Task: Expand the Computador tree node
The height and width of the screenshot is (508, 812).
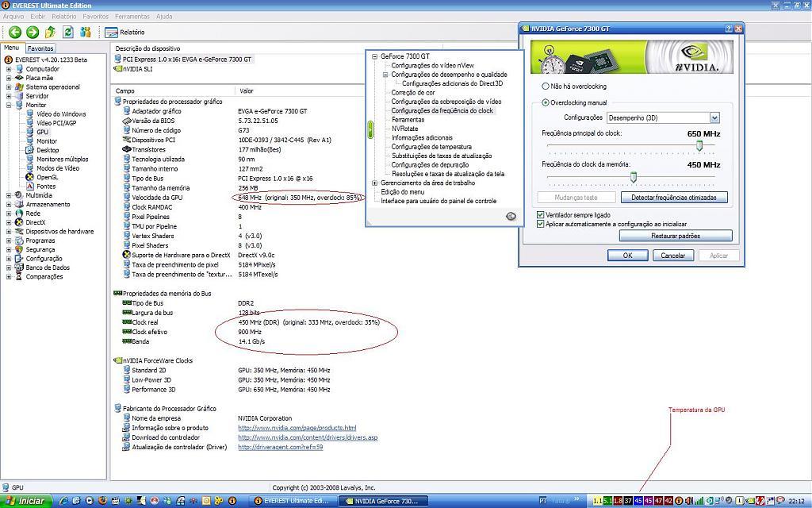Action: pyautogui.click(x=9, y=69)
